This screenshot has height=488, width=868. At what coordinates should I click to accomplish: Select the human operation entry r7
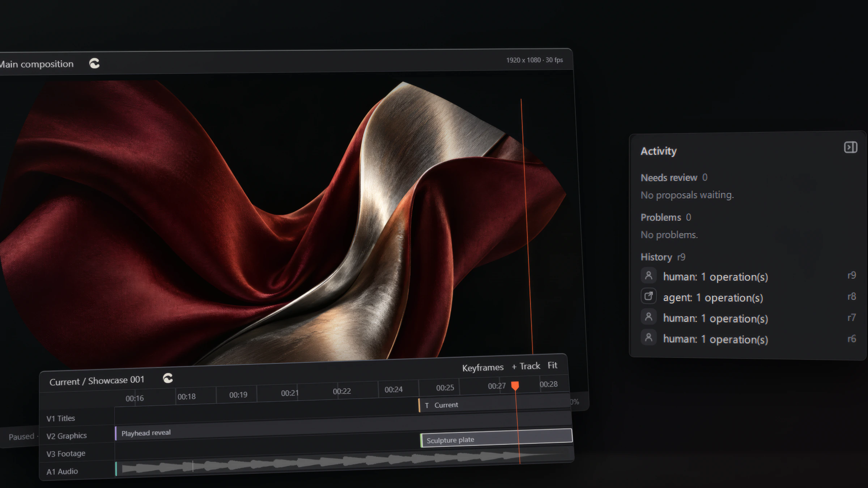tap(748, 318)
